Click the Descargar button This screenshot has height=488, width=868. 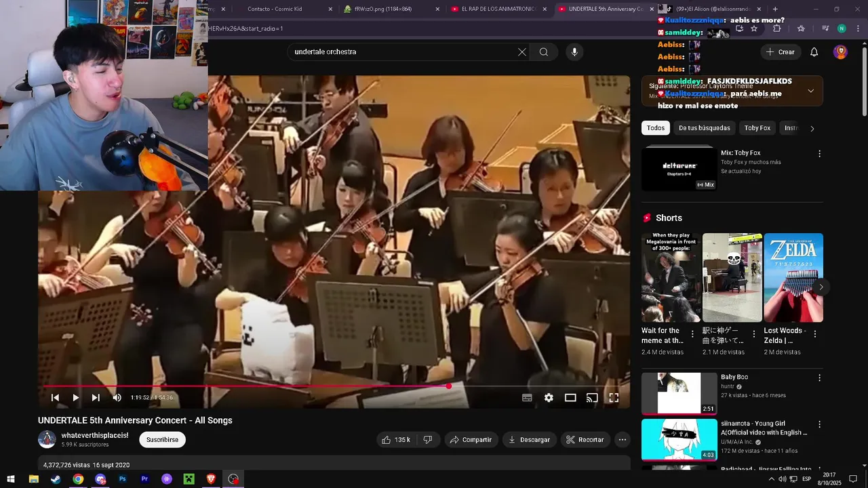tap(530, 440)
